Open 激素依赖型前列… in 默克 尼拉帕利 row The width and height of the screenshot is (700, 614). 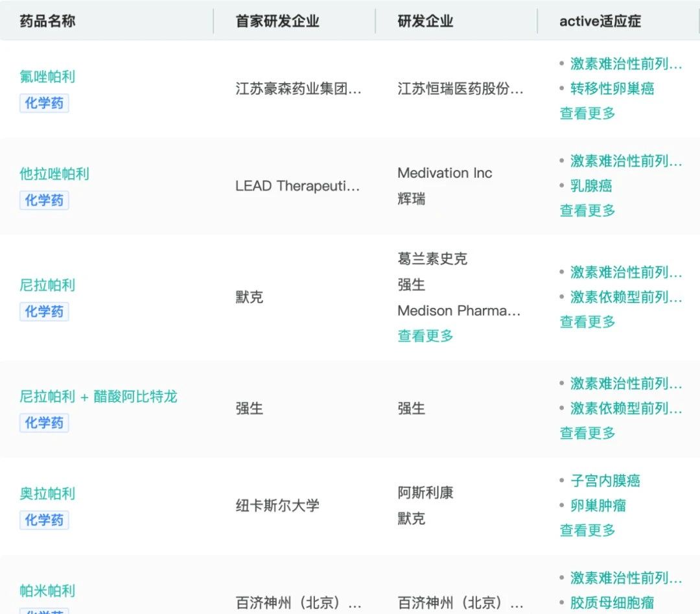pyautogui.click(x=626, y=297)
